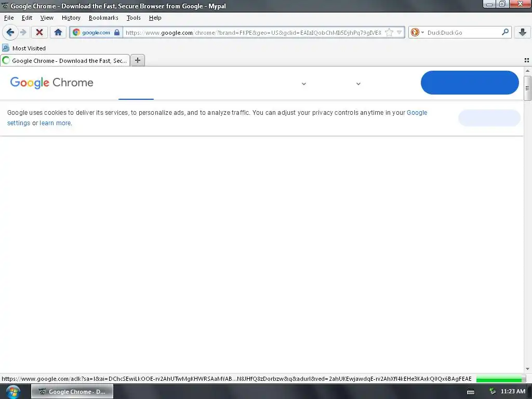The width and height of the screenshot is (532, 399).
Task: Expand the first chevron in page navigation
Action: 303,84
